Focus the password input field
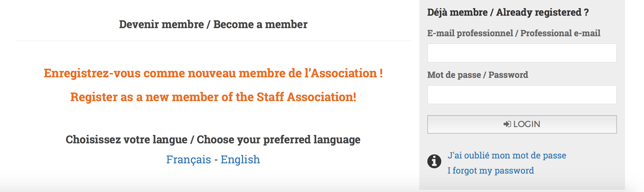This screenshot has width=644, height=192. (522, 95)
